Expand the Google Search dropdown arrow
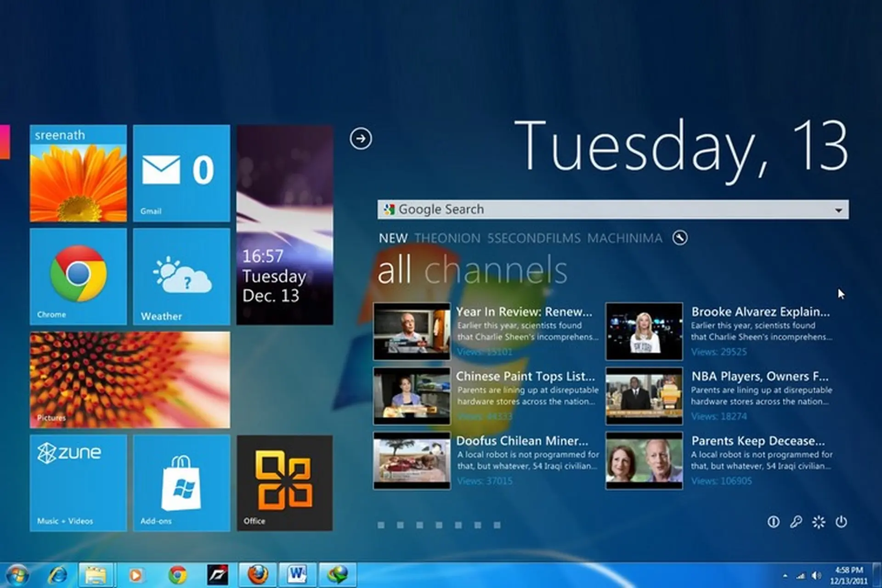This screenshot has height=588, width=882. (839, 210)
